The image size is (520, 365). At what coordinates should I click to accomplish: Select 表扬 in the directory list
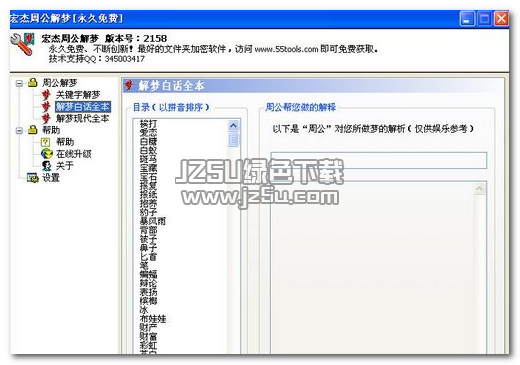pyautogui.click(x=148, y=292)
